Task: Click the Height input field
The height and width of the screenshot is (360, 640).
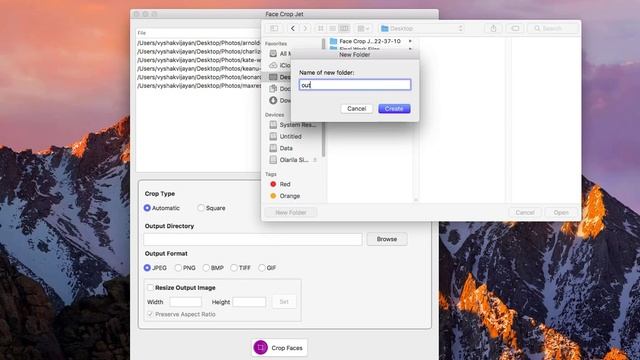Action: pyautogui.click(x=249, y=302)
